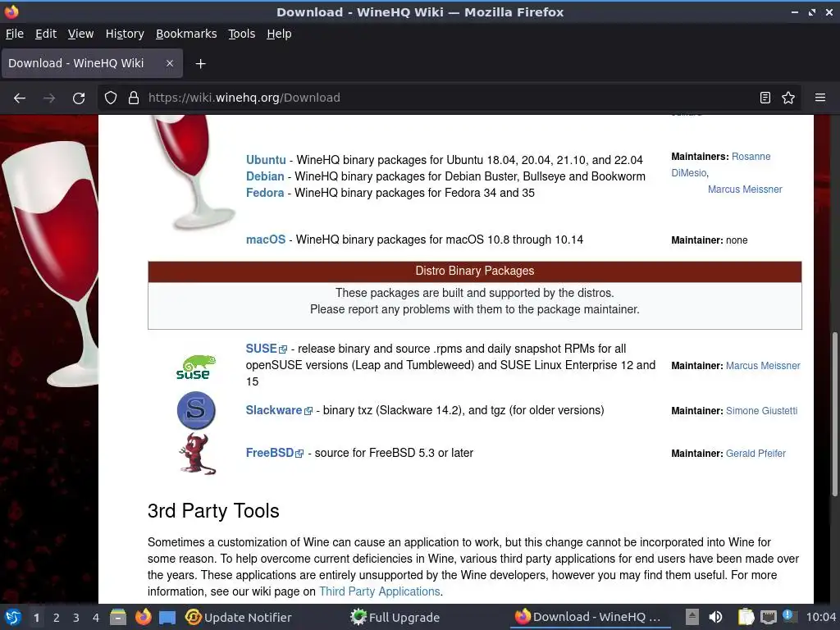Launch file manager from taskbar
840x630 pixels.
[118, 617]
